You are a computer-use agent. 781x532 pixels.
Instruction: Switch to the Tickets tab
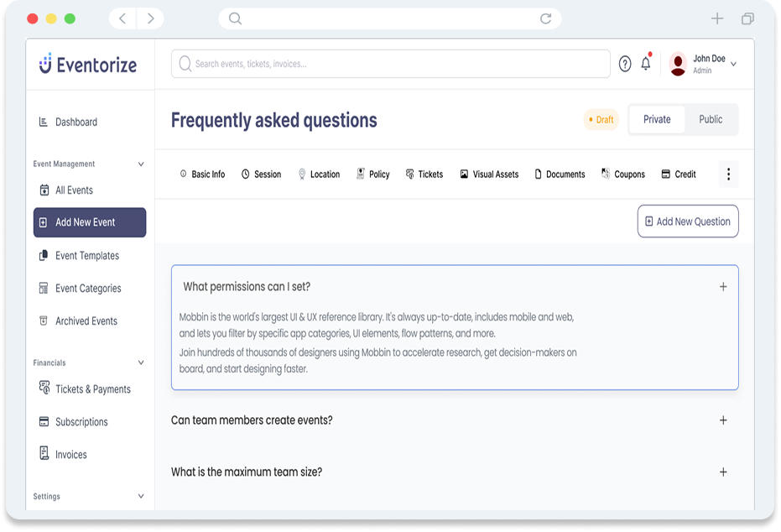click(424, 175)
